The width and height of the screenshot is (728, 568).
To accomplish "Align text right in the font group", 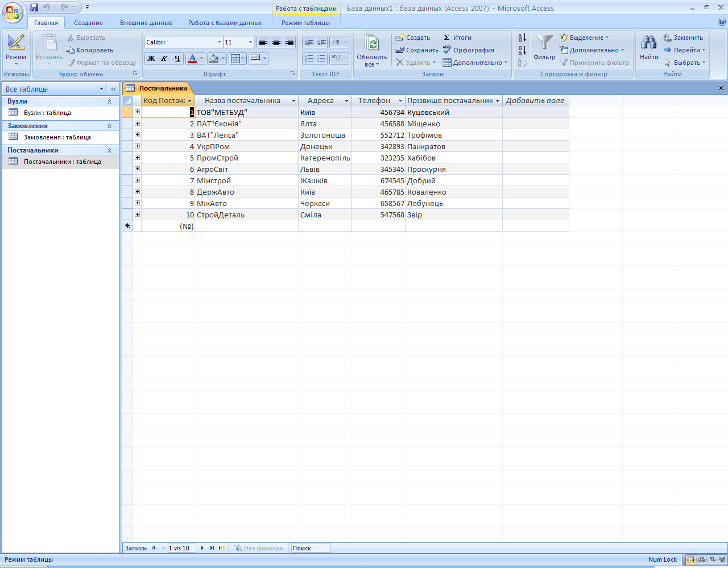I will [289, 42].
